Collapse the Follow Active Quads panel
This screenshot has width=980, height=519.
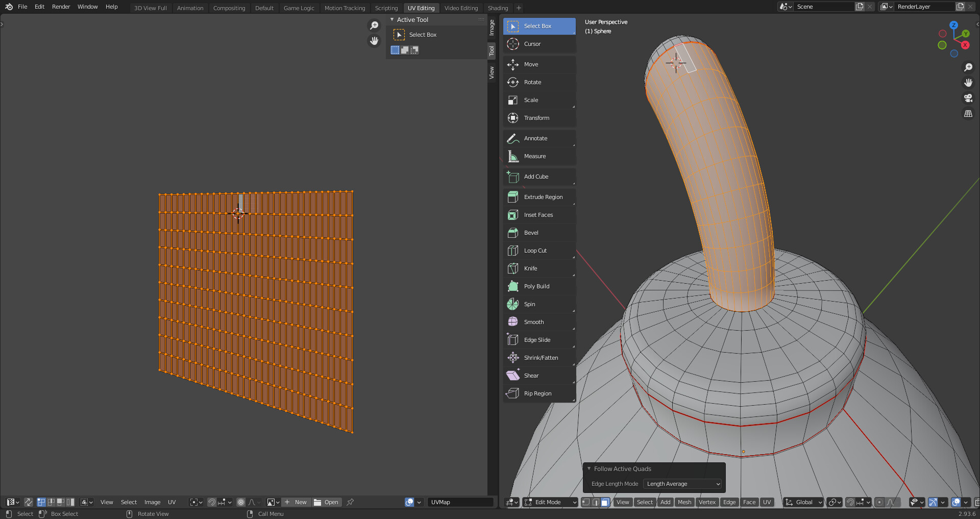tap(589, 468)
